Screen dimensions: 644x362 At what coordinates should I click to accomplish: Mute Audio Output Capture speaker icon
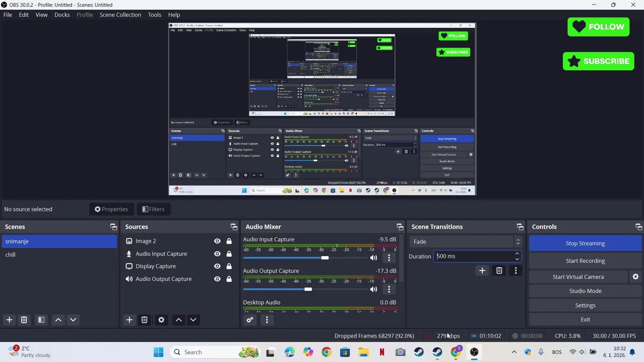click(x=373, y=289)
